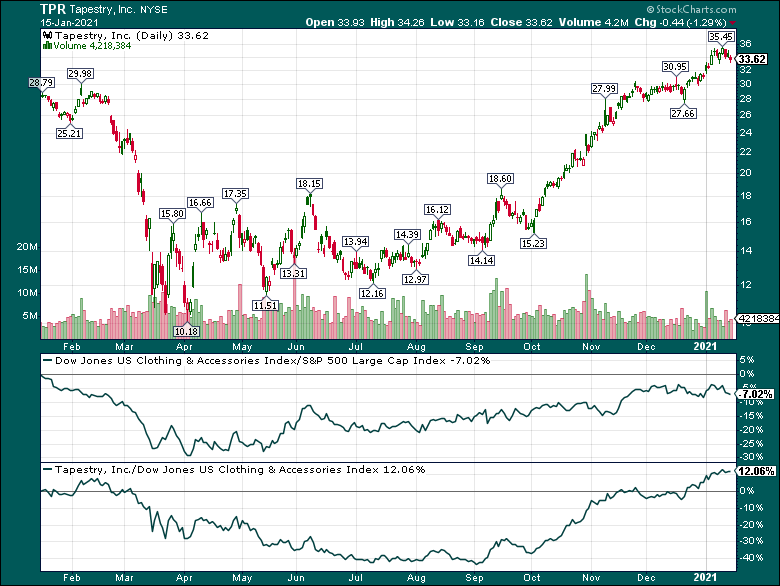This screenshot has height=586, width=780.
Task: Click the 18.15 June peak label
Action: tap(309, 184)
